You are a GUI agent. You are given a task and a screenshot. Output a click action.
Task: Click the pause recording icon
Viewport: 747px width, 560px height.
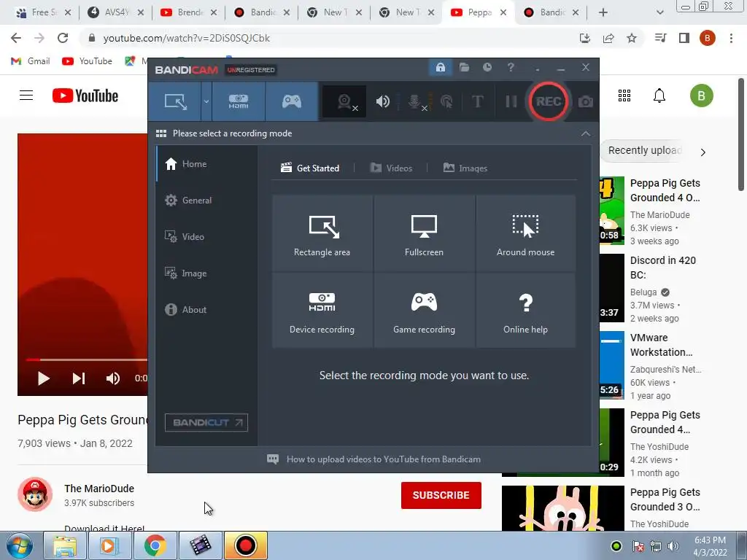(511, 101)
